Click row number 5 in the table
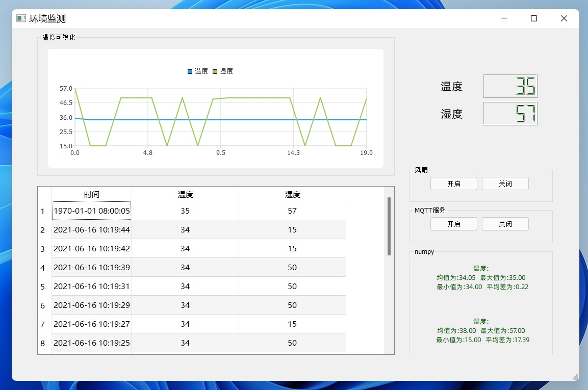 pyautogui.click(x=43, y=287)
